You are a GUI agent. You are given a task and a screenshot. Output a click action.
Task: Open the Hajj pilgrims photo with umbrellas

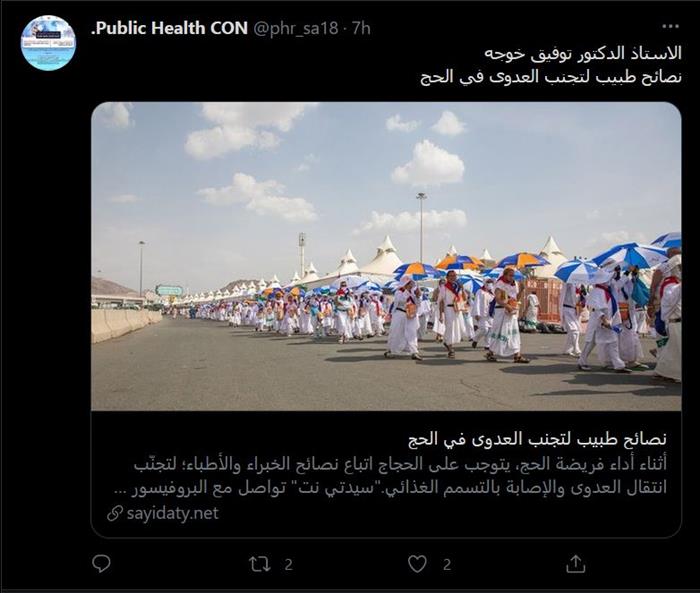[386, 256]
